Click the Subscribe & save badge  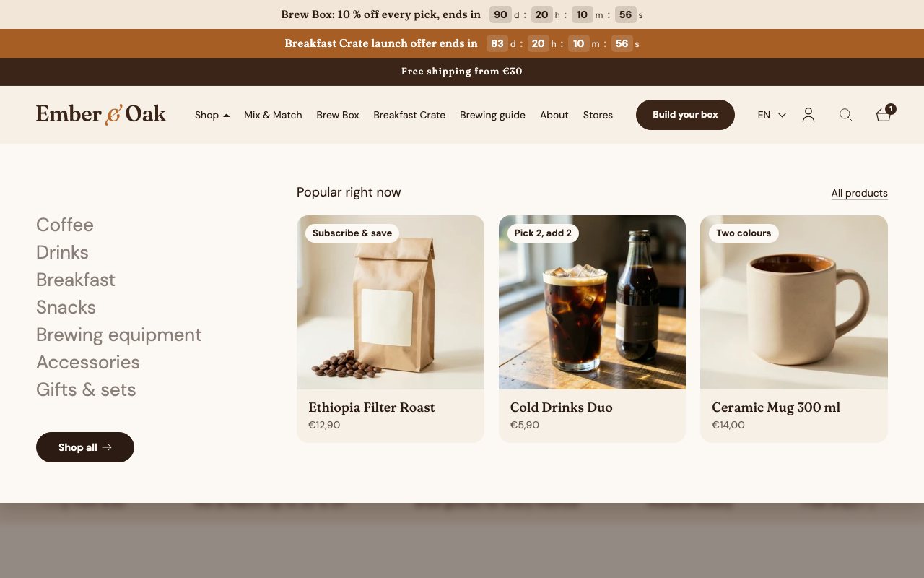352,233
